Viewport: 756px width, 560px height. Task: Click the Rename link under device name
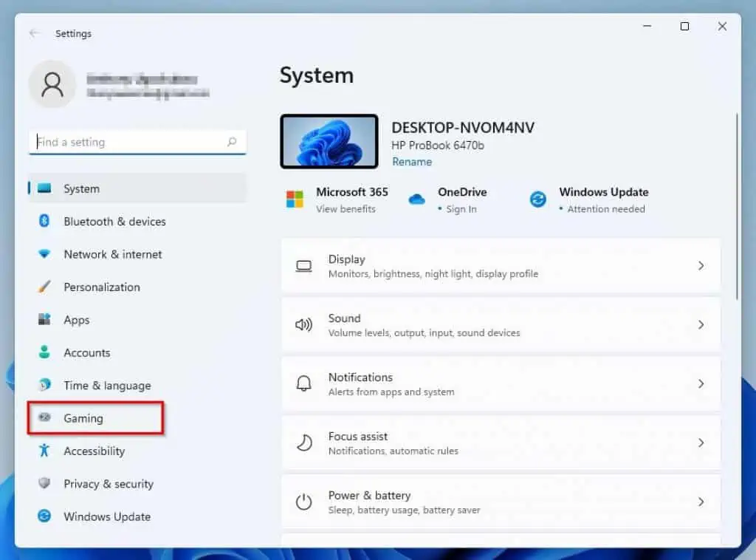coord(412,162)
